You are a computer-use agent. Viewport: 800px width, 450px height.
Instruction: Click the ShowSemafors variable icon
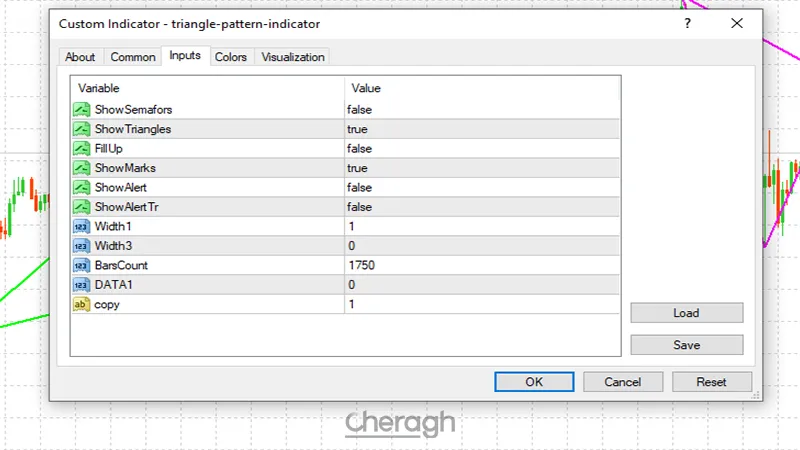tap(81, 109)
